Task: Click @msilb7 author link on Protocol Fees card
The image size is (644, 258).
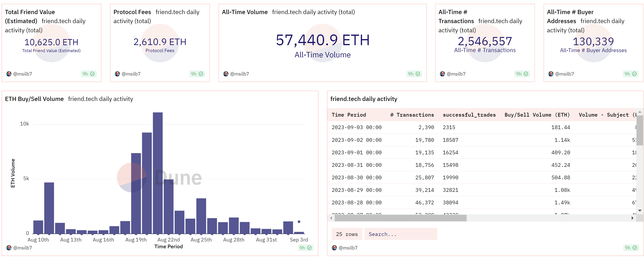Action: point(131,74)
